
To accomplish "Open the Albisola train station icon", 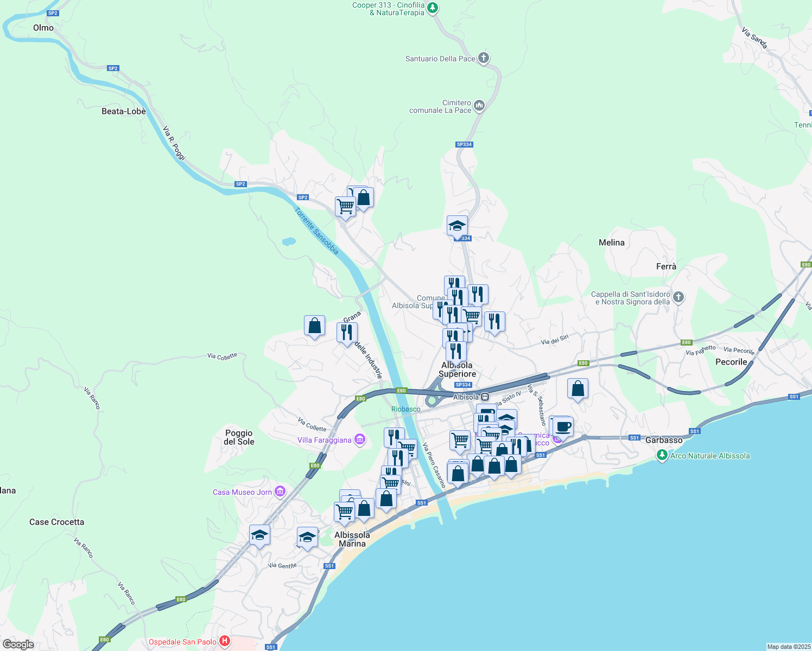I will click(x=485, y=396).
